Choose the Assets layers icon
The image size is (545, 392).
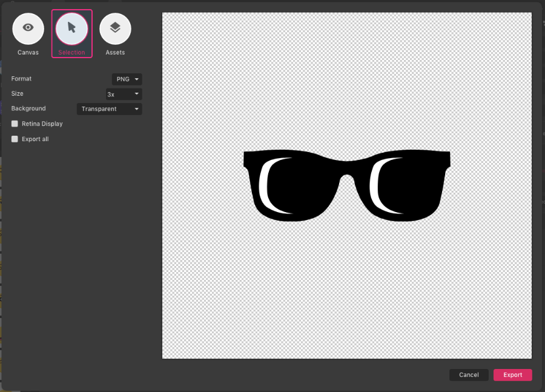[115, 28]
